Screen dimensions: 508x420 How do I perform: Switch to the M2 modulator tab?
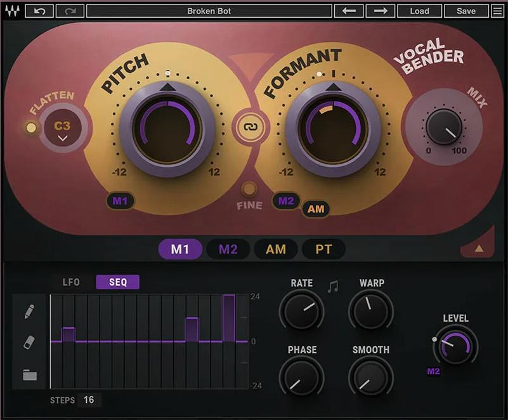tap(228, 249)
